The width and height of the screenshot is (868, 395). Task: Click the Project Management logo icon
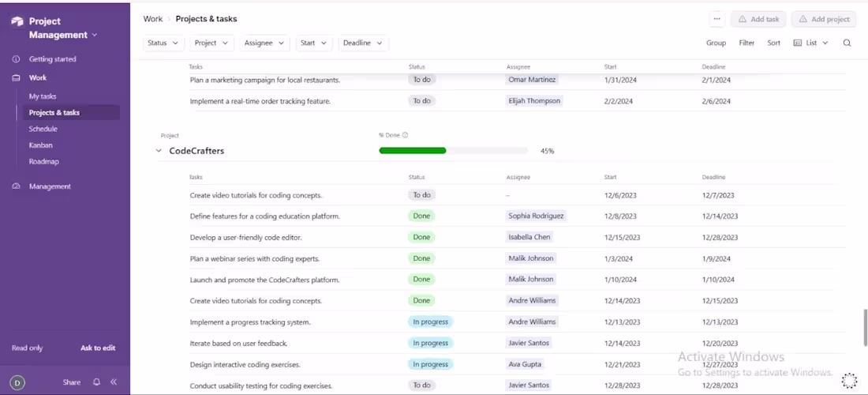pos(17,21)
